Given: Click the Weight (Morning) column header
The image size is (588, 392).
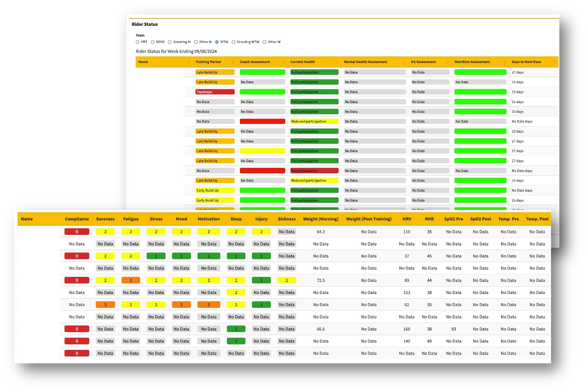Looking at the screenshot, I should click(321, 219).
